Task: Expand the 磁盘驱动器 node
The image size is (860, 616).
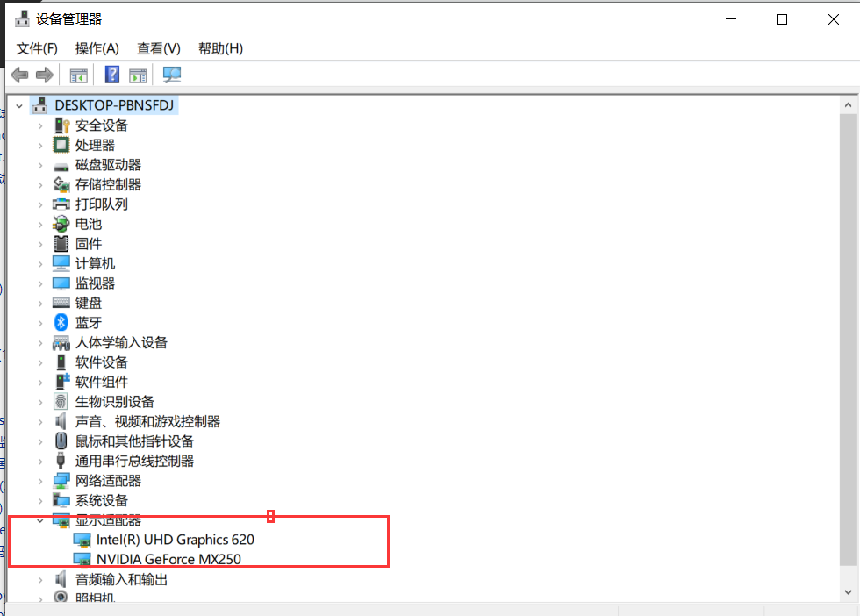Action: (40, 165)
